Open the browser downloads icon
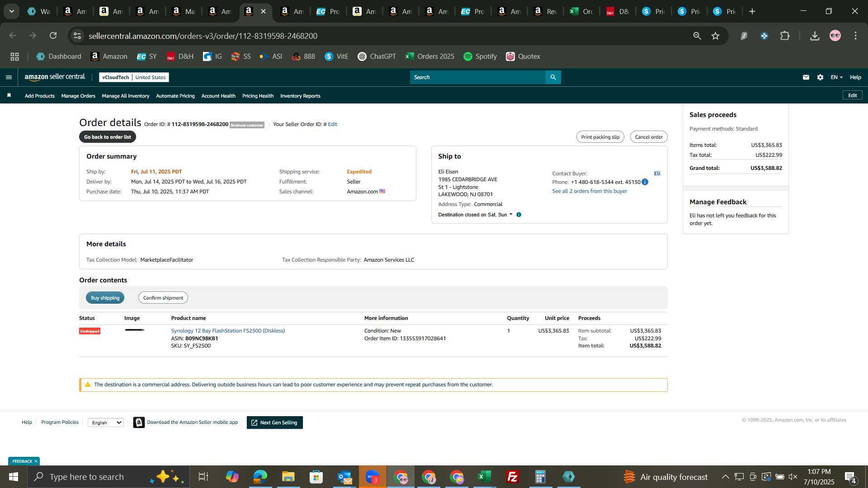868x488 pixels. [x=815, y=36]
